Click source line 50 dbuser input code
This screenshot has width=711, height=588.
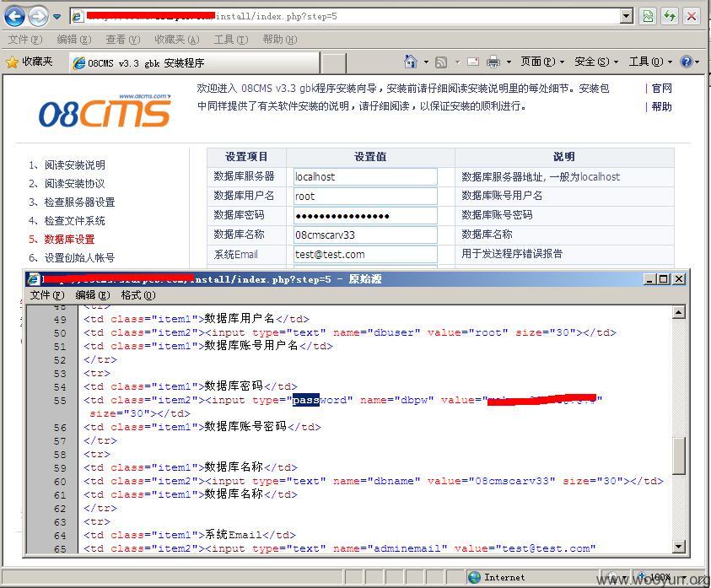350,332
